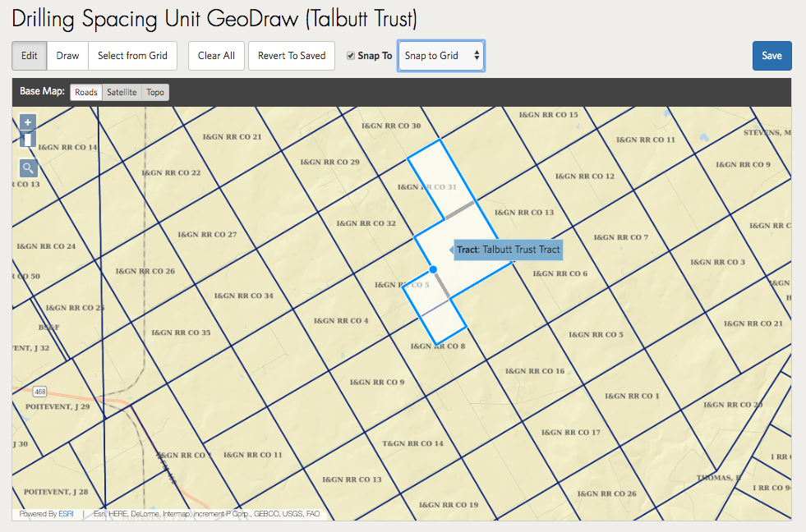The image size is (806, 532).
Task: Click the I&GN RR CO 29 label
Action: 330,162
